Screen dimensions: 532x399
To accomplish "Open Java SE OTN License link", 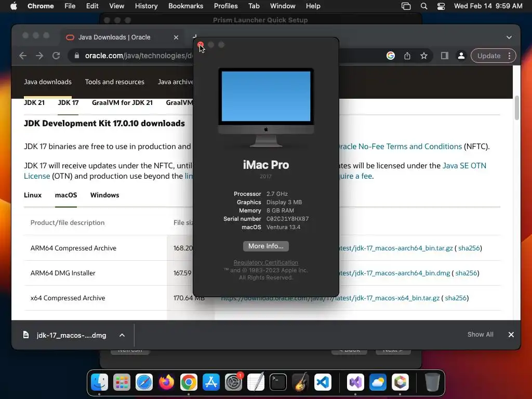I will click(x=464, y=166).
